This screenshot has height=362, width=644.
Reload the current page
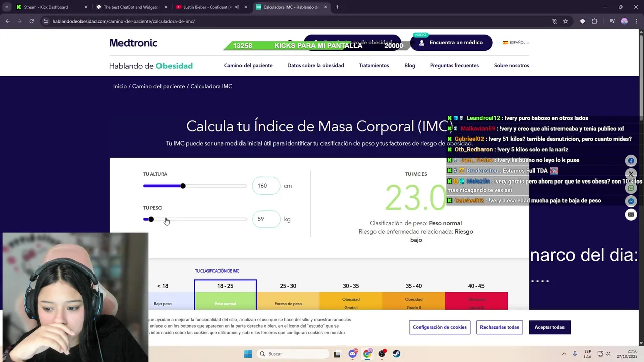coord(31,21)
